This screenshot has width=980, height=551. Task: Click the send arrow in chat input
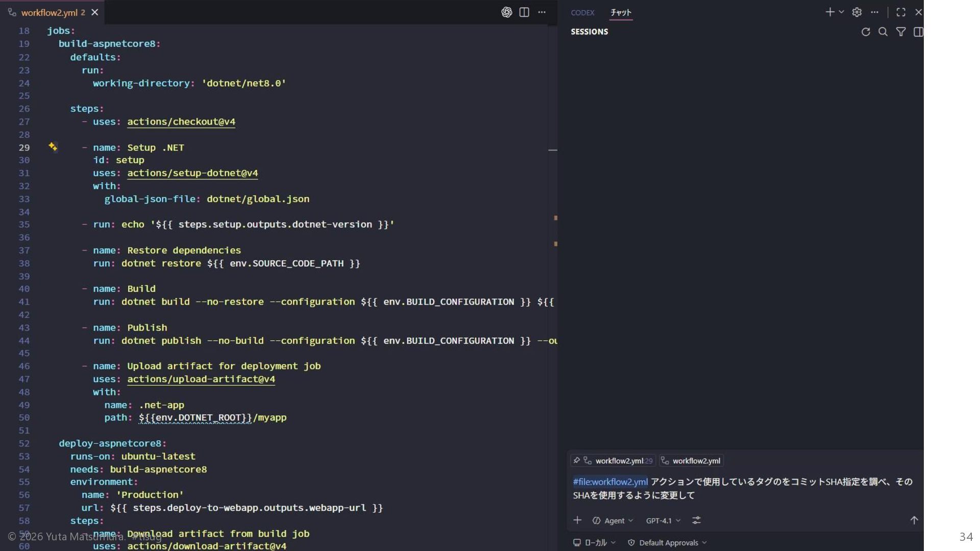click(914, 520)
